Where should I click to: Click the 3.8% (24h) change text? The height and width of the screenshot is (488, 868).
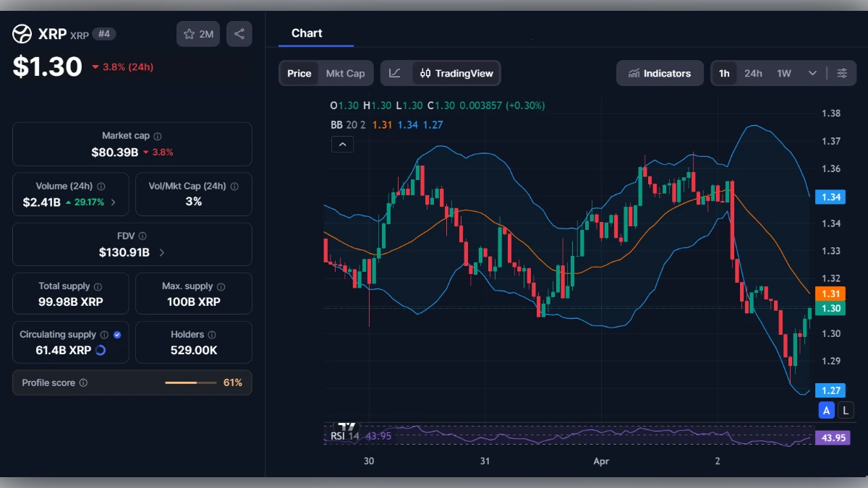click(128, 67)
